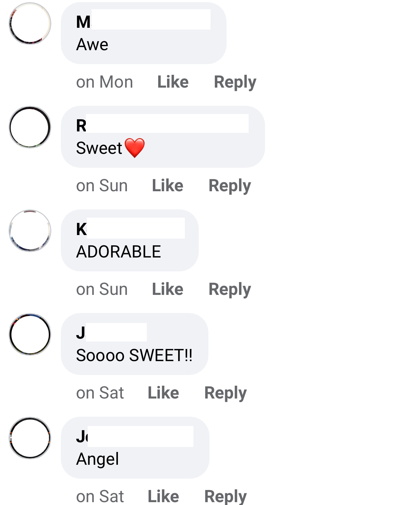
Task: Open profile picture beside the "Awe" comment
Action: pos(30,24)
